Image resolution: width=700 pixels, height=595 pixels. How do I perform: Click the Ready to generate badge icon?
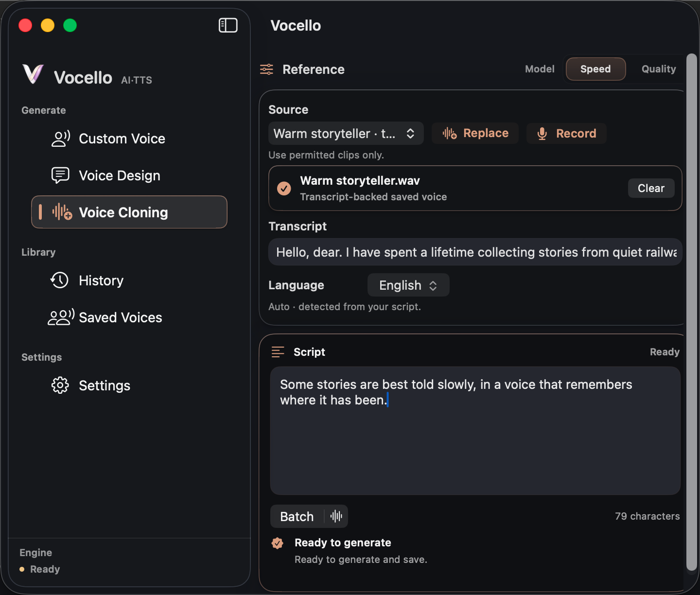(x=278, y=543)
